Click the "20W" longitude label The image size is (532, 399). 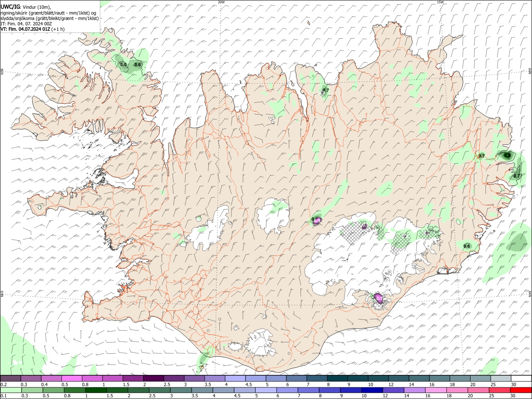[x=221, y=2]
